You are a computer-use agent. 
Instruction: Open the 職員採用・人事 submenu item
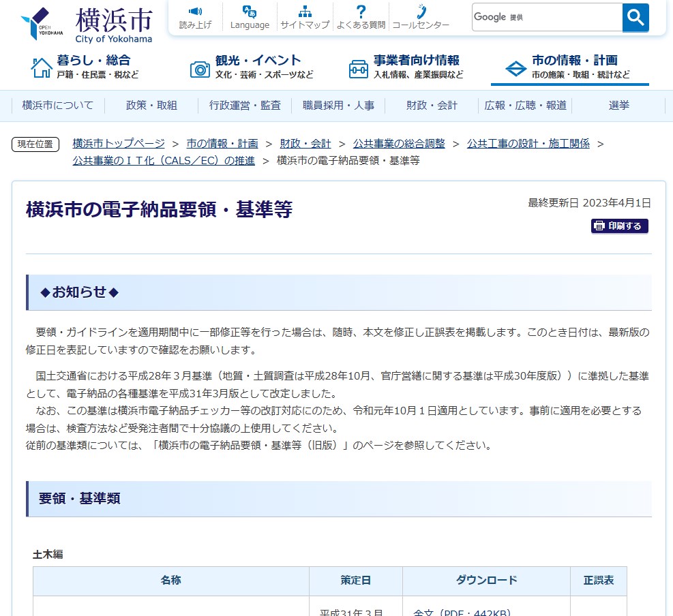(x=339, y=106)
